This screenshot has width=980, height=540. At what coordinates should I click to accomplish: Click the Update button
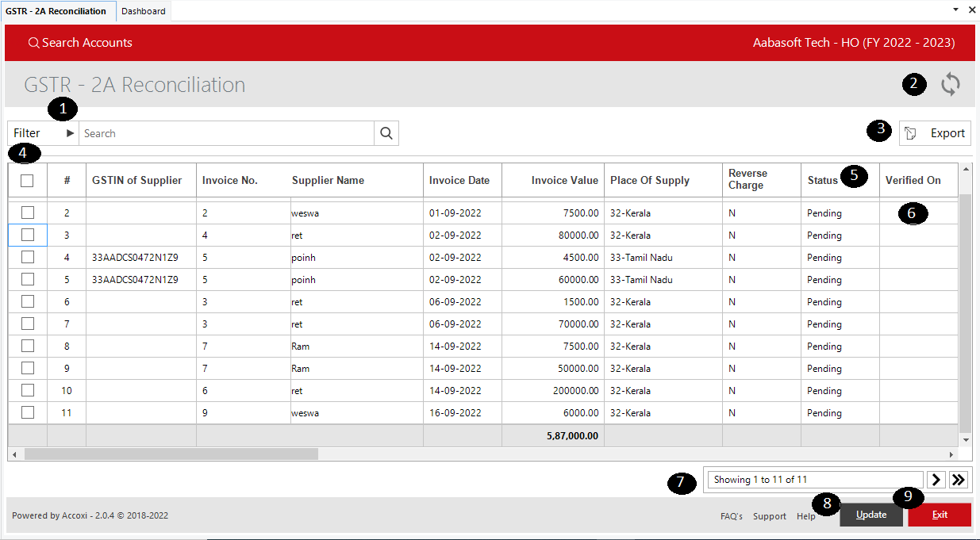point(871,515)
